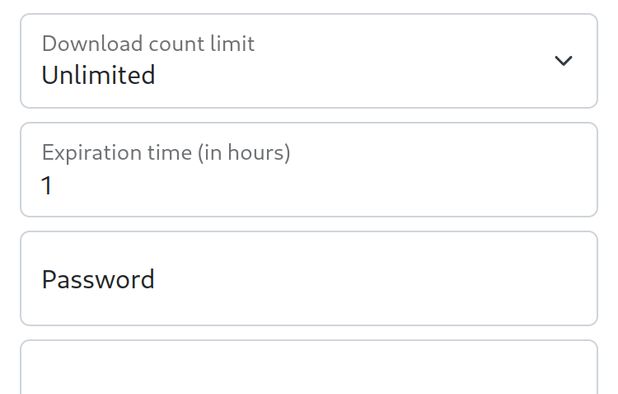Open the Download count limit dropdown
This screenshot has width=618, height=394.
click(309, 61)
